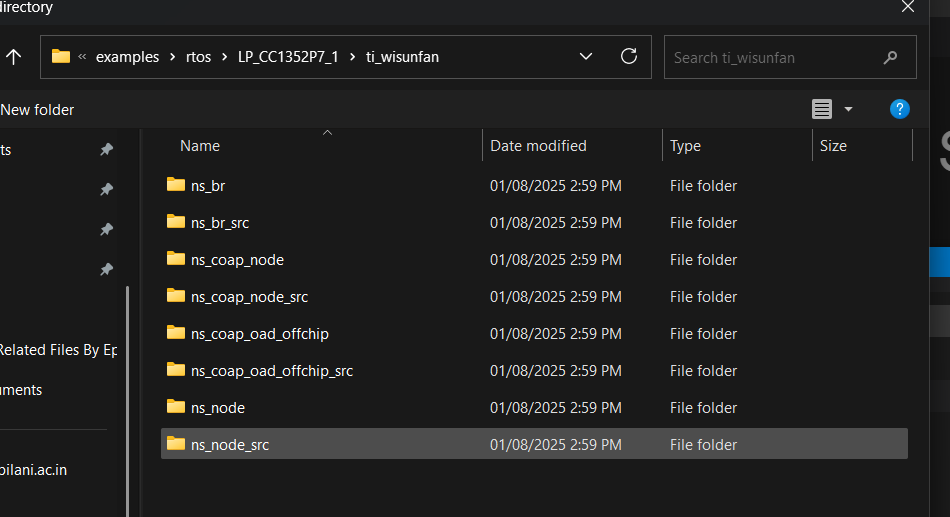Viewport: 950px width, 517px height.
Task: Select folder name ns_node_src
Action: click(230, 445)
